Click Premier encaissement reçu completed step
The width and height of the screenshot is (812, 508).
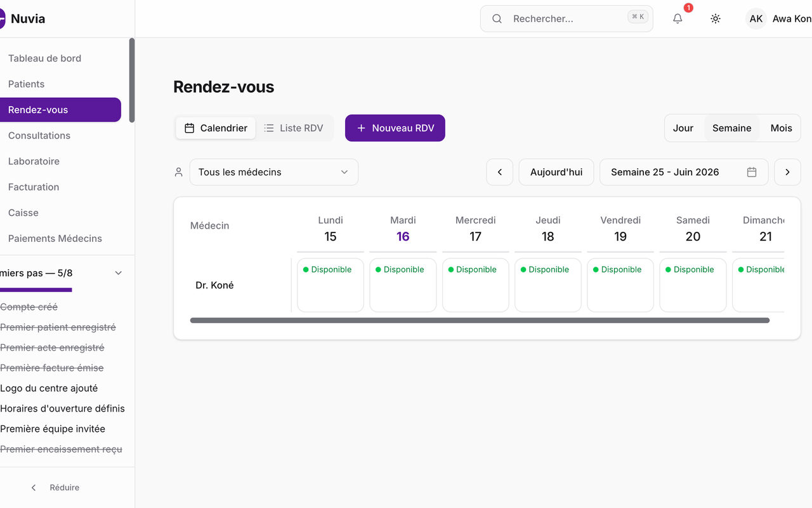coord(61,449)
